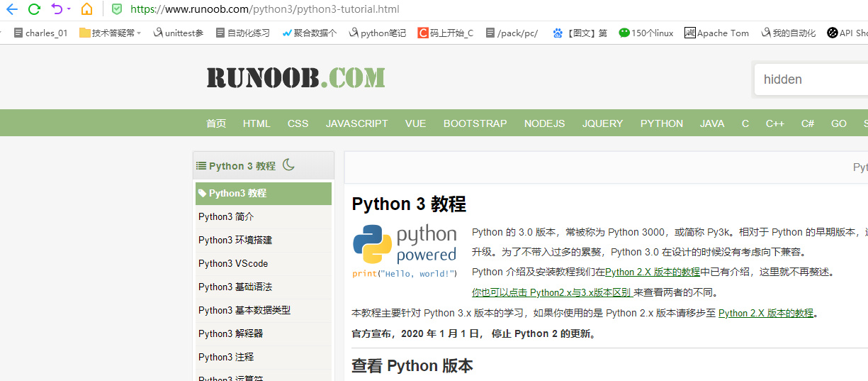Open BOOTSTRAP in the navigation bar
The image size is (868, 381).
tap(475, 123)
